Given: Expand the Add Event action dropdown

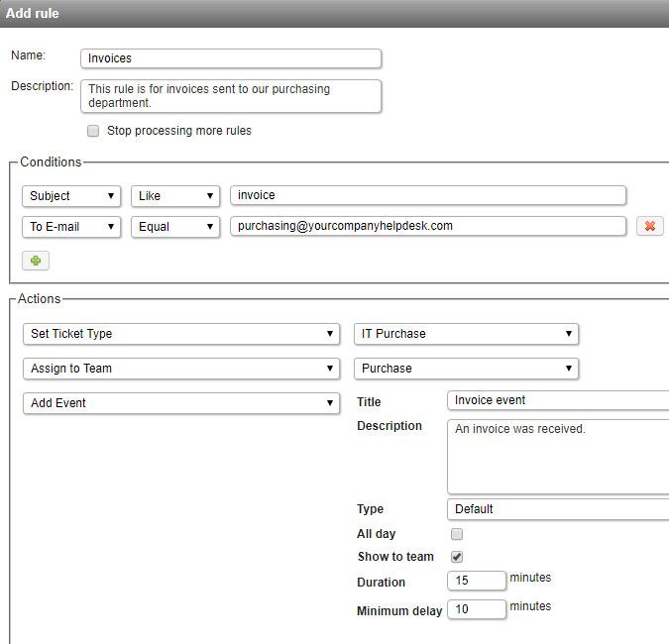Looking at the screenshot, I should [x=182, y=403].
